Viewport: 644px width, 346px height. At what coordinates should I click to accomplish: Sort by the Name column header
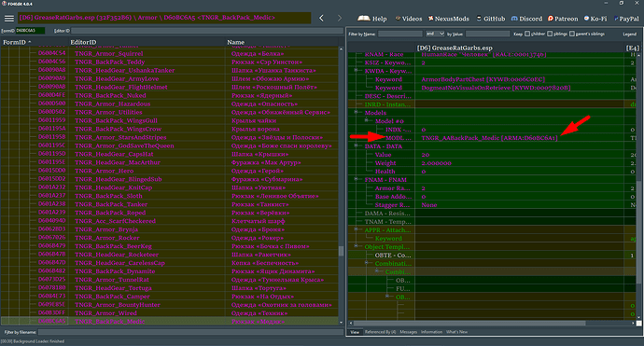282,42
